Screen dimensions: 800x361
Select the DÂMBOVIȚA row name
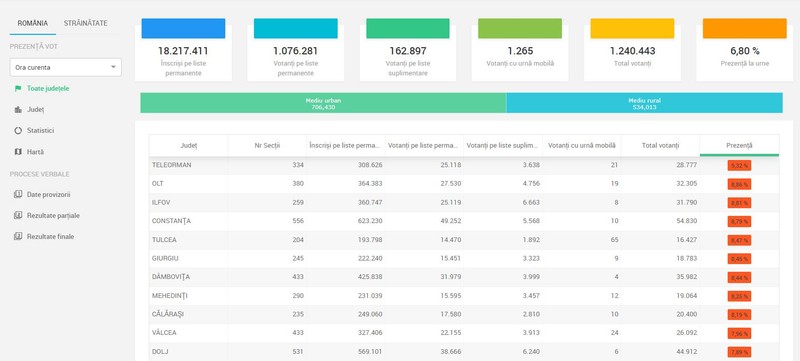170,276
